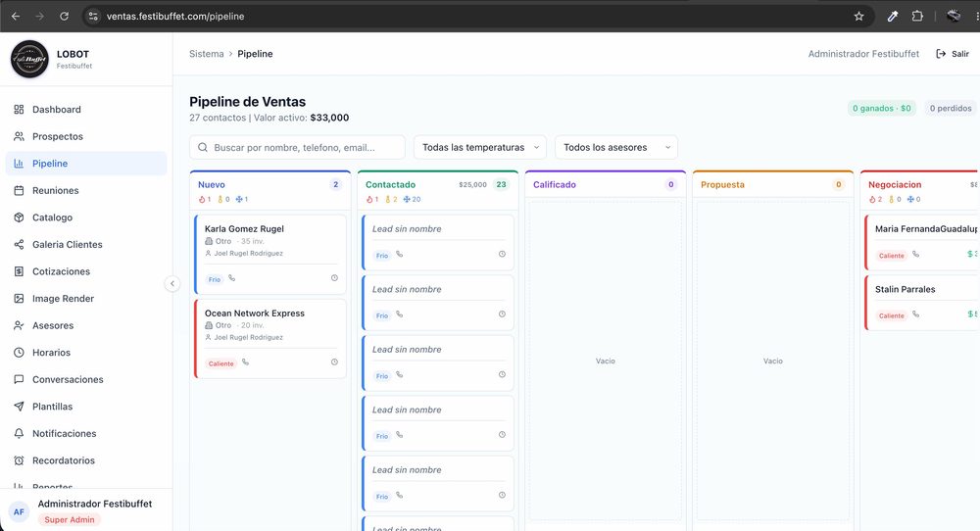Click the Horarios clock icon
The height and width of the screenshot is (531, 980).
pos(19,353)
